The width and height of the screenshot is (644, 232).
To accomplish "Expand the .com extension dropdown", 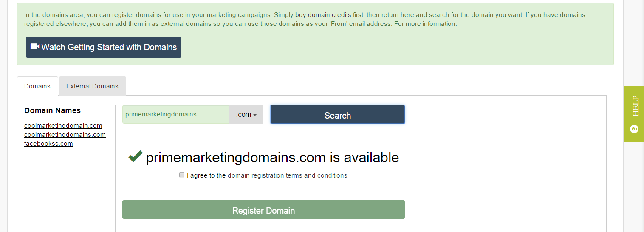I will click(246, 114).
